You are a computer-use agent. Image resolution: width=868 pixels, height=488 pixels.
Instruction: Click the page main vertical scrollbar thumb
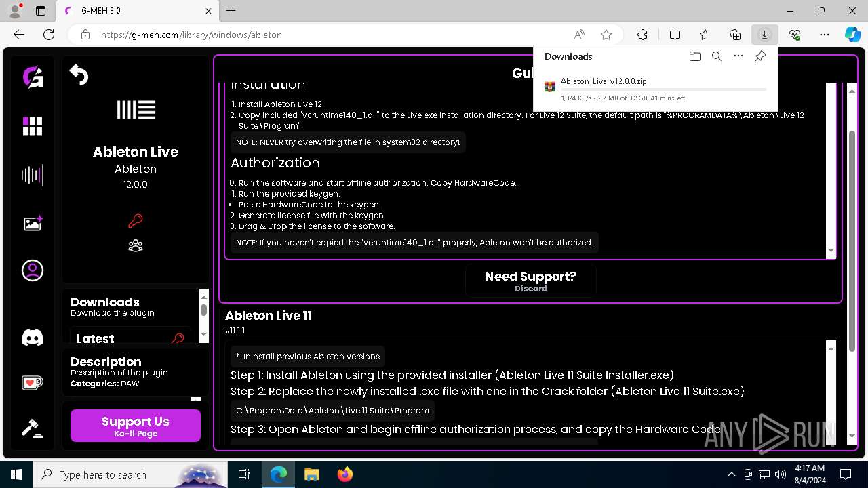point(852,241)
